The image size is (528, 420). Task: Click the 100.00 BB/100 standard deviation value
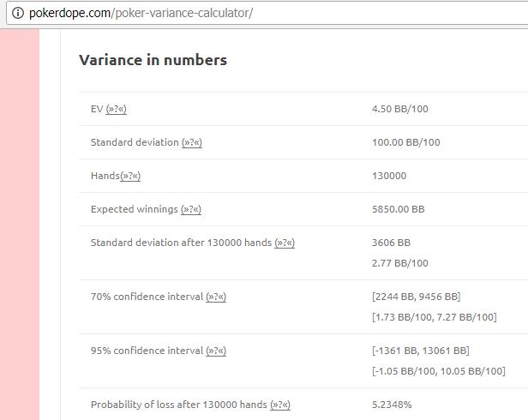(405, 142)
